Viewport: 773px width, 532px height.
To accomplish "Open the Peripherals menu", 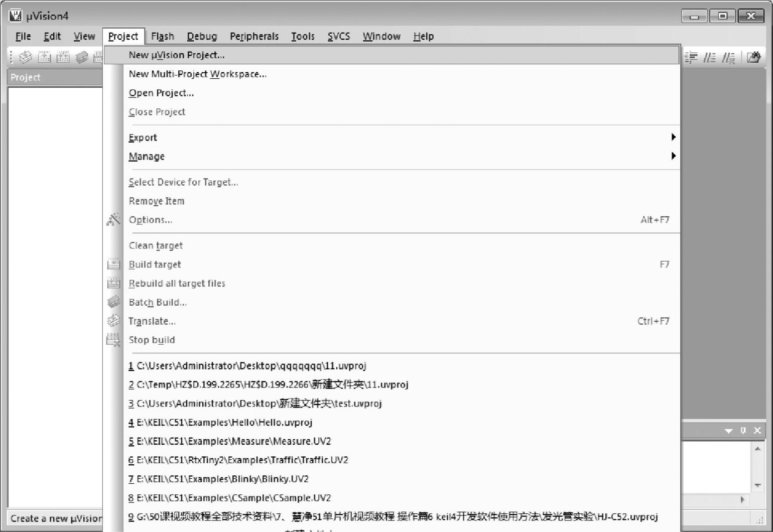I will (254, 36).
